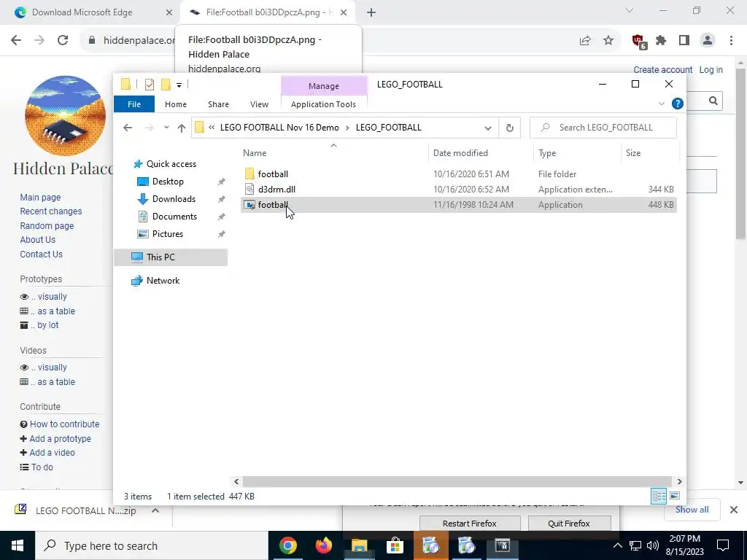
Task: Share this page icon in Chrome
Action: point(585,41)
